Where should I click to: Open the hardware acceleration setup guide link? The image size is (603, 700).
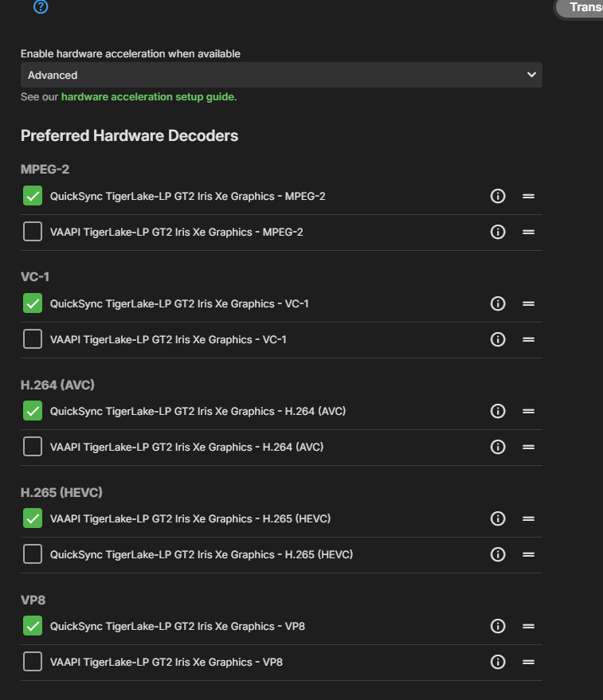click(x=148, y=97)
